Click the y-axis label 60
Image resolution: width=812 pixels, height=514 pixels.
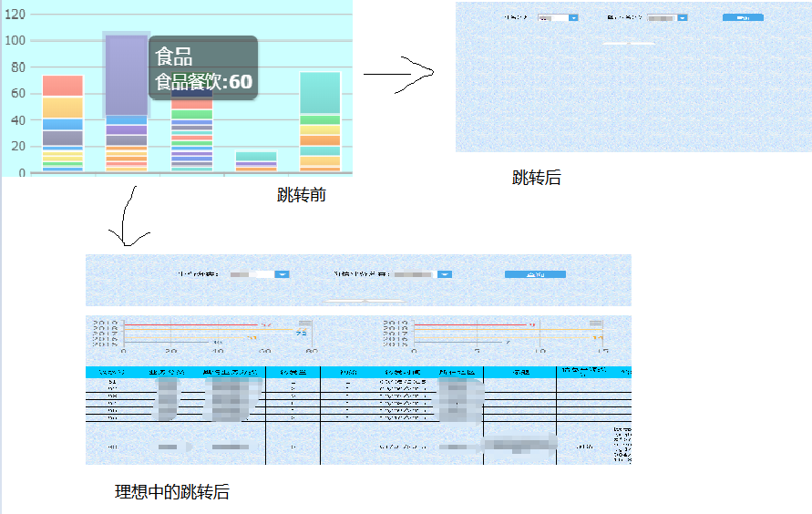17,93
